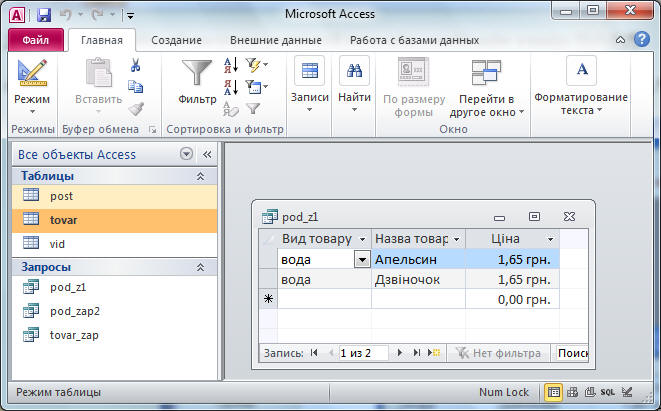The width and height of the screenshot is (661, 411).
Task: Open the вода combo box in first row
Action: click(362, 260)
